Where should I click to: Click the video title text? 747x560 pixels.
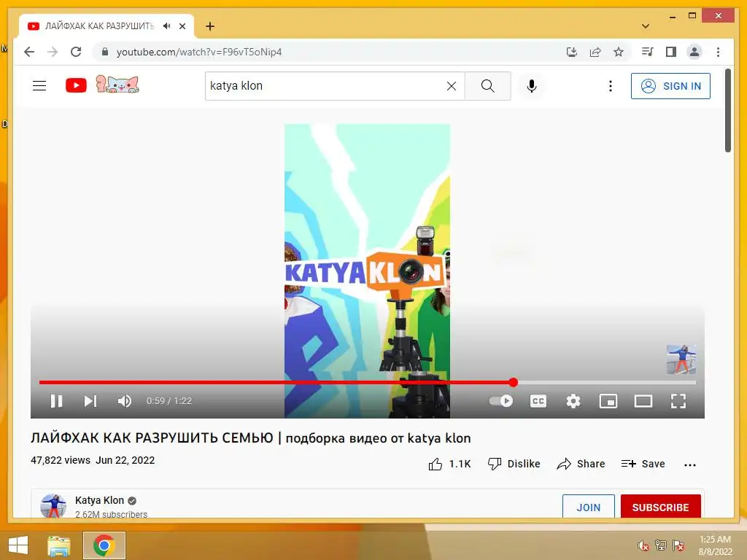(251, 437)
